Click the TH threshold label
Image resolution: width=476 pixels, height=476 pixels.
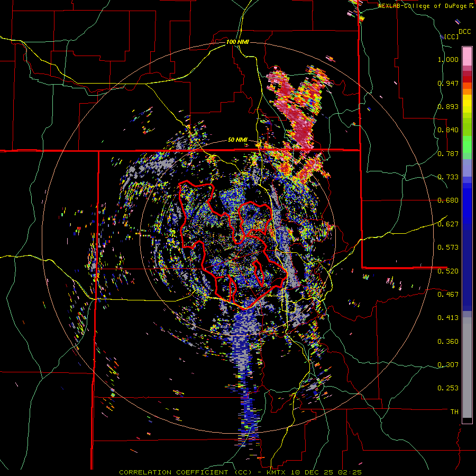(x=454, y=412)
